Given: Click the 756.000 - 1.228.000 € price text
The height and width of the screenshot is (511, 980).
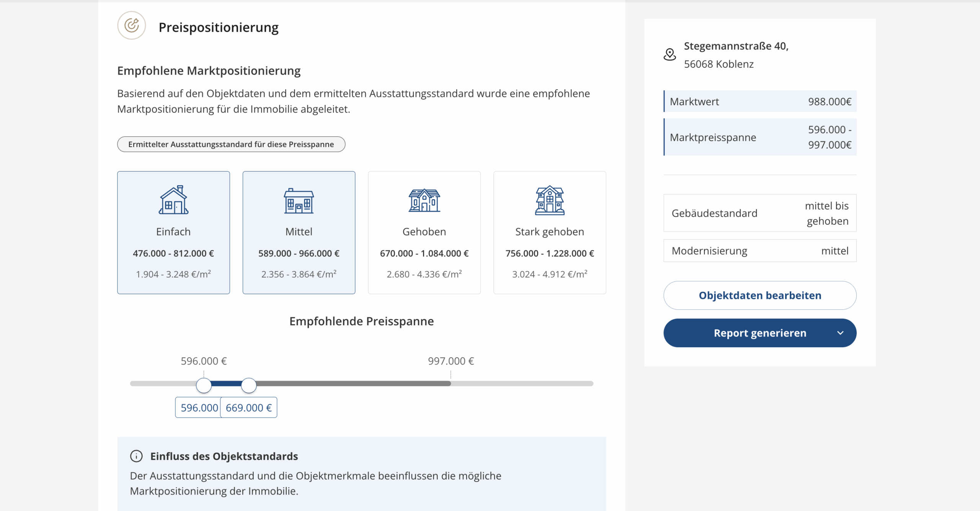Looking at the screenshot, I should click(x=550, y=253).
